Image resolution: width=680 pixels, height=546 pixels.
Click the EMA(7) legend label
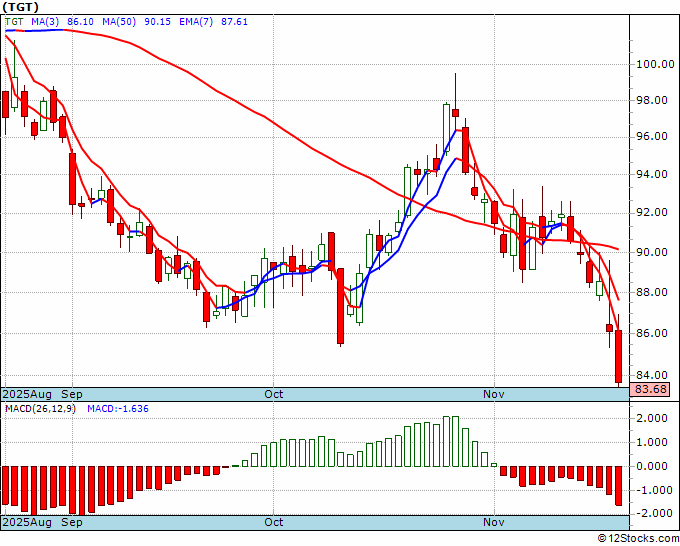(x=196, y=22)
